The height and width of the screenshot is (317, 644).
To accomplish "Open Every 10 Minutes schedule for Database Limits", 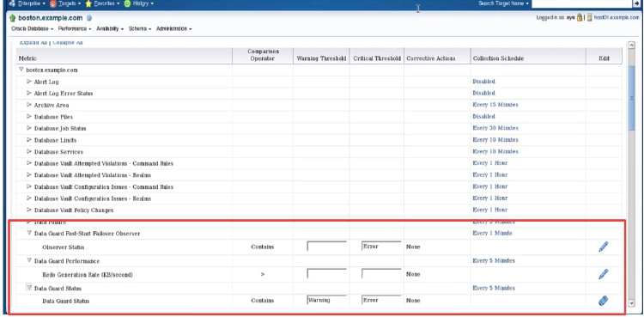I will click(495, 140).
